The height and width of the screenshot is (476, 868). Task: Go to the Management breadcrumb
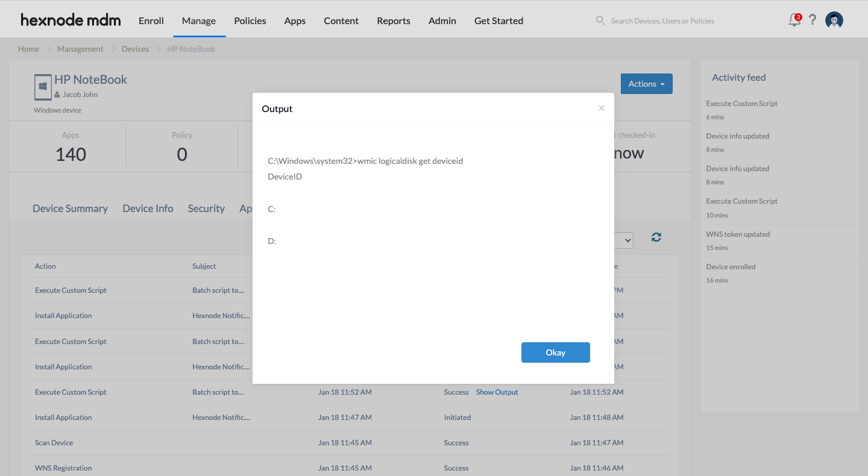[x=80, y=49]
